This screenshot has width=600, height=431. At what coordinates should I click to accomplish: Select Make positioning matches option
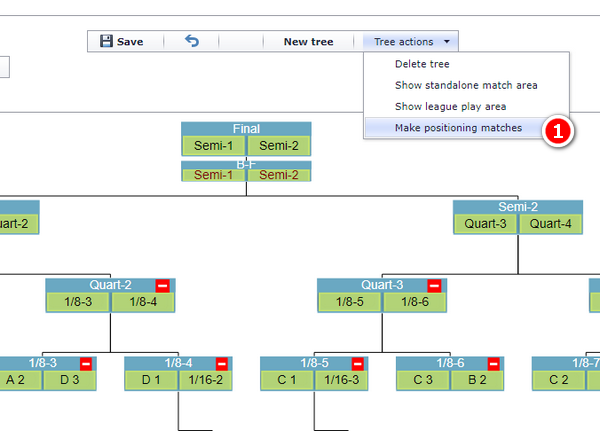coord(458,127)
